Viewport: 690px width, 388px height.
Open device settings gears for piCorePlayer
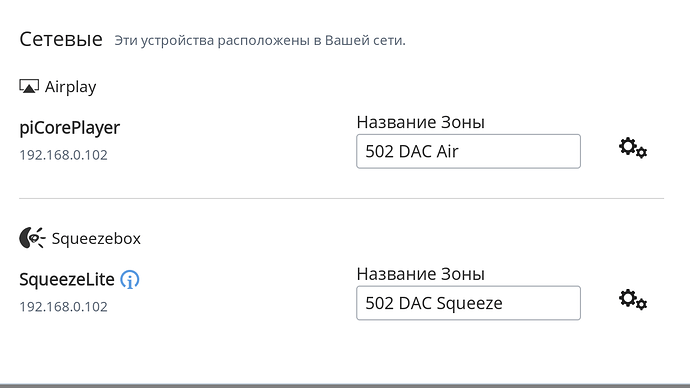(x=633, y=148)
